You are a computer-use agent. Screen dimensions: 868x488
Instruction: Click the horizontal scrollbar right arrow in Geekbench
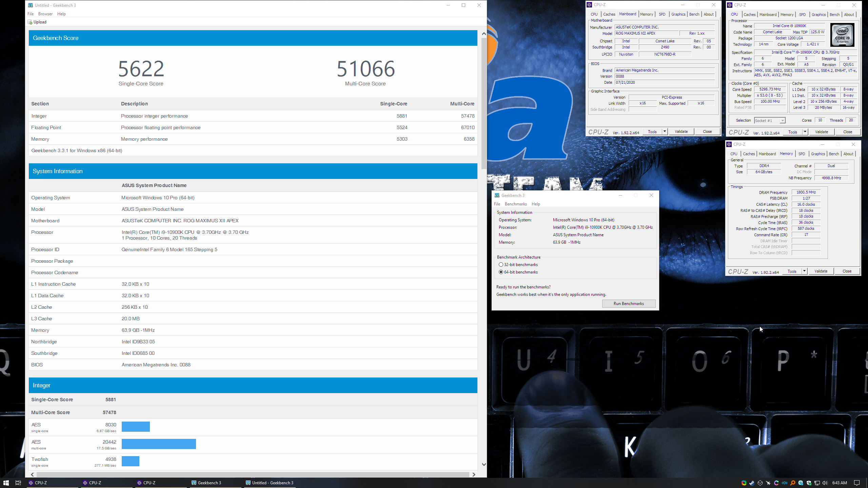tap(474, 474)
